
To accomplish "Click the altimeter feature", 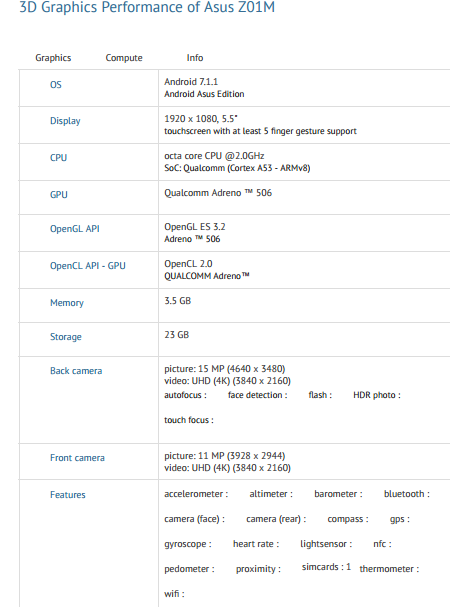I will (271, 494).
